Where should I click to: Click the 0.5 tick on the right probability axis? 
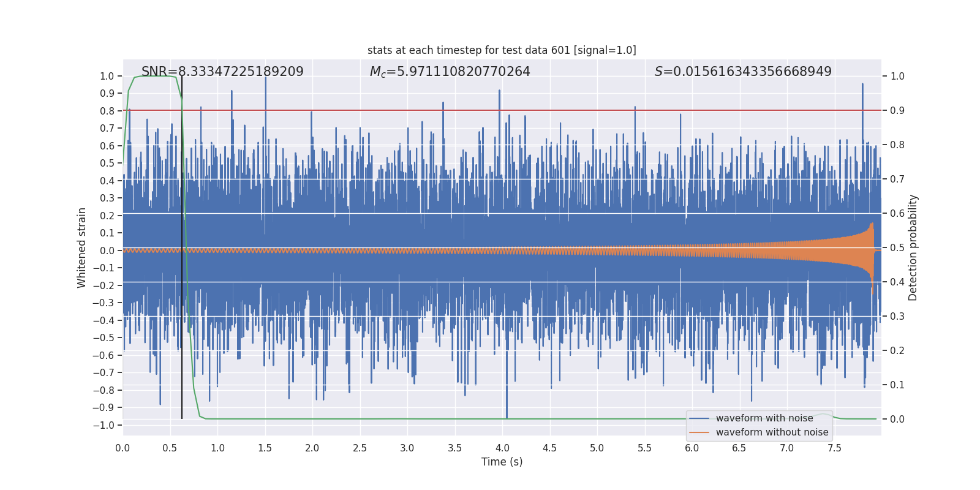[897, 248]
